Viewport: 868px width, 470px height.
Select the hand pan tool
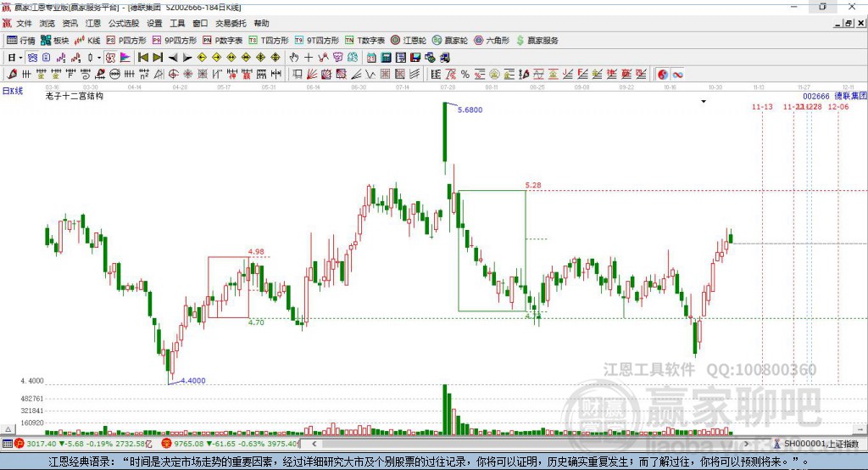pyautogui.click(x=294, y=57)
